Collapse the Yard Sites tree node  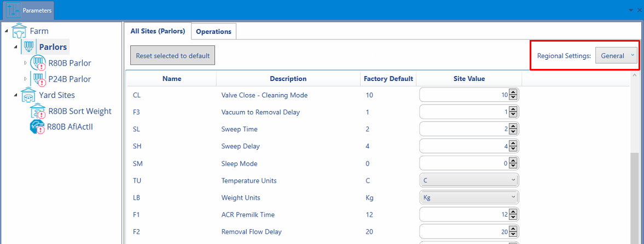16,95
